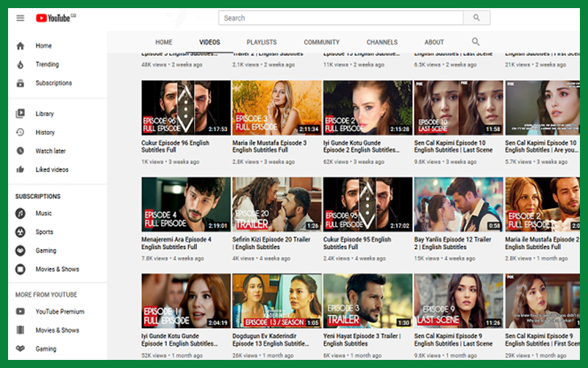Viewport: 588px width, 368px height.
Task: Click title 'Cukur Episode 96 English Subtitles Full'
Action: coord(176,146)
